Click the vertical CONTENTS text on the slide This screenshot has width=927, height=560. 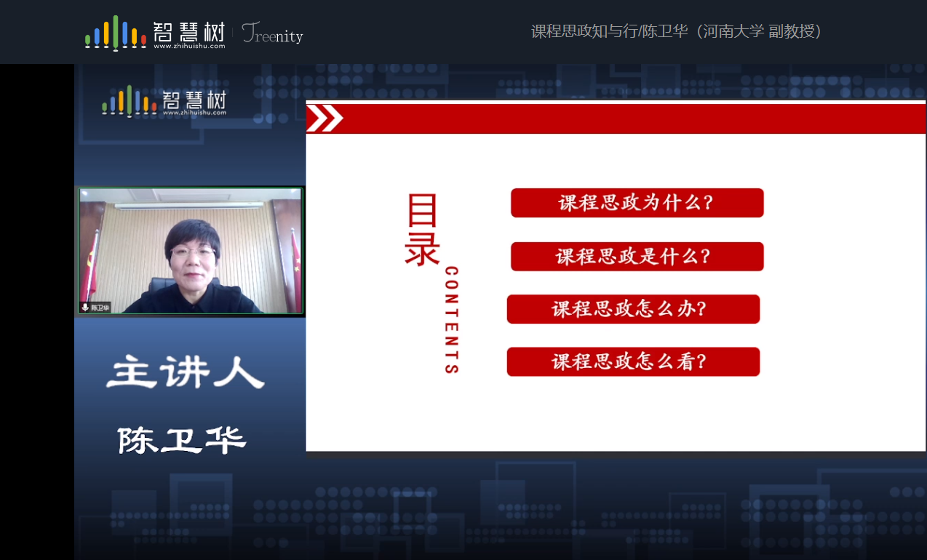point(451,320)
